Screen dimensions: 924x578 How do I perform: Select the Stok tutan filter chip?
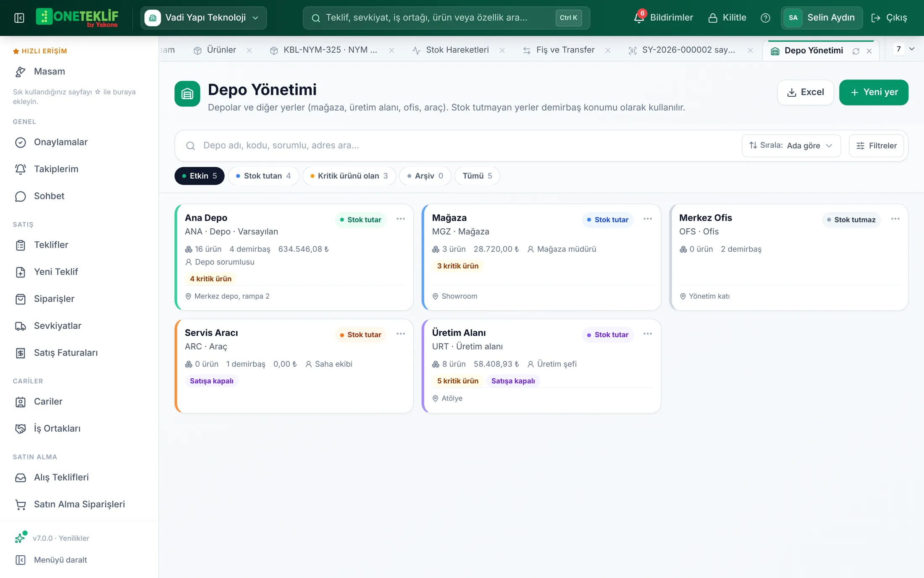(x=263, y=176)
